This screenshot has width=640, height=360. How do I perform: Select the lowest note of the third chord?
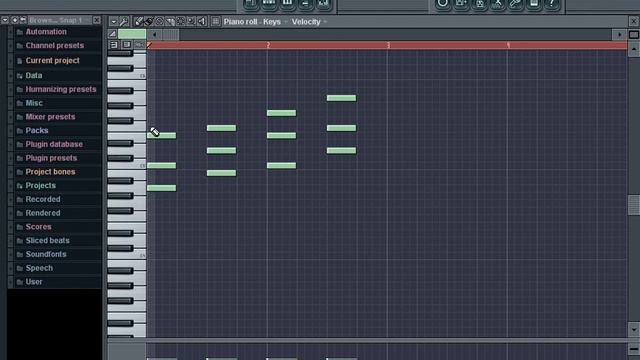[281, 166]
